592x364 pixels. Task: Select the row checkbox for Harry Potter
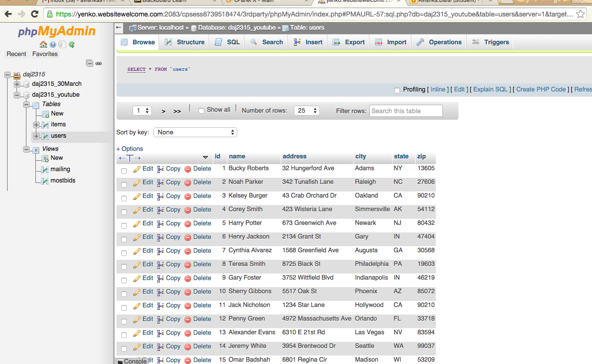click(x=124, y=226)
